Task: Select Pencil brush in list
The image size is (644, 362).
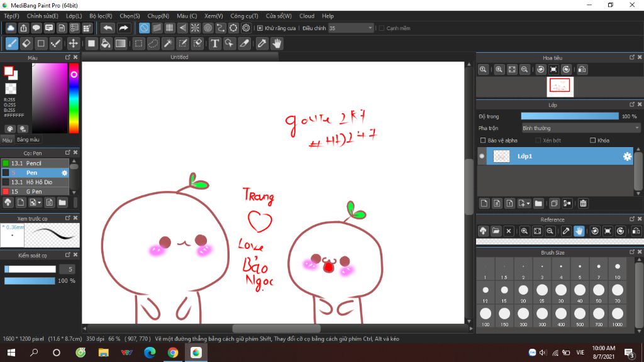Action: [x=35, y=163]
